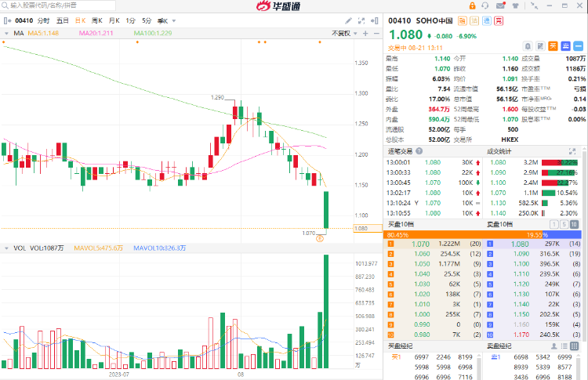
Task: Click the 30.22% volume distribution bar
Action: (x=560, y=163)
